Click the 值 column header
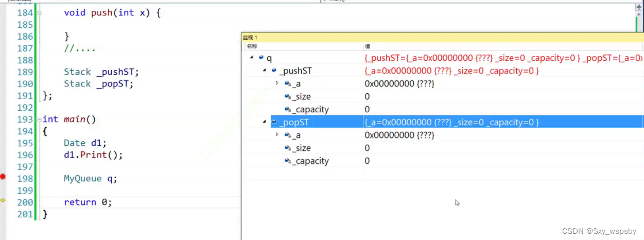Image resolution: width=644 pixels, height=240 pixels. pyautogui.click(x=367, y=46)
